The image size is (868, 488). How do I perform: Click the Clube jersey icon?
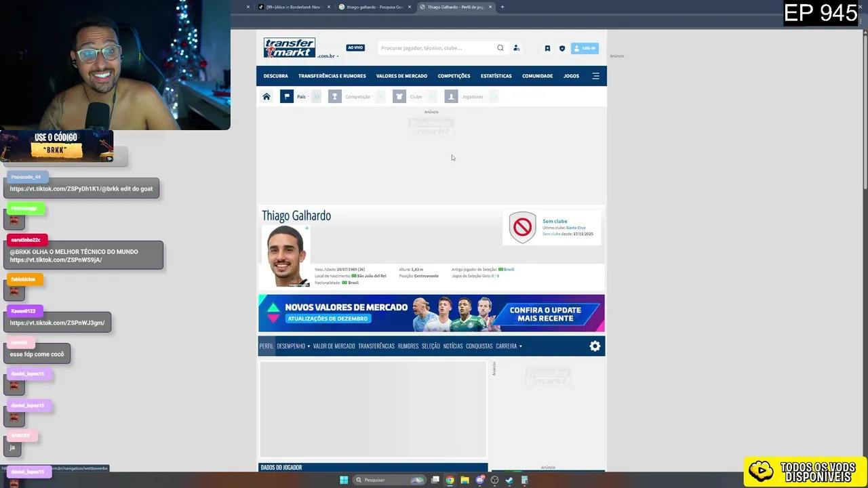point(399,97)
